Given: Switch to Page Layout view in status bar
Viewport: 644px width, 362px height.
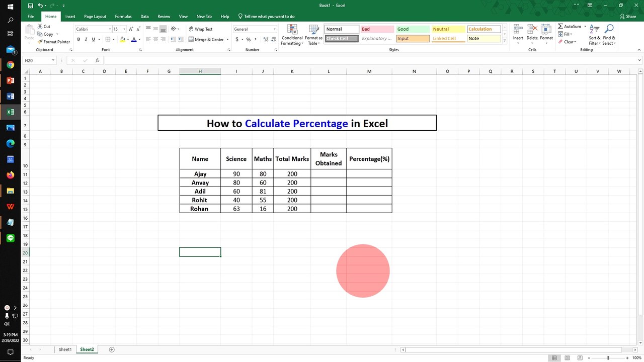Looking at the screenshot, I should click(x=568, y=358).
